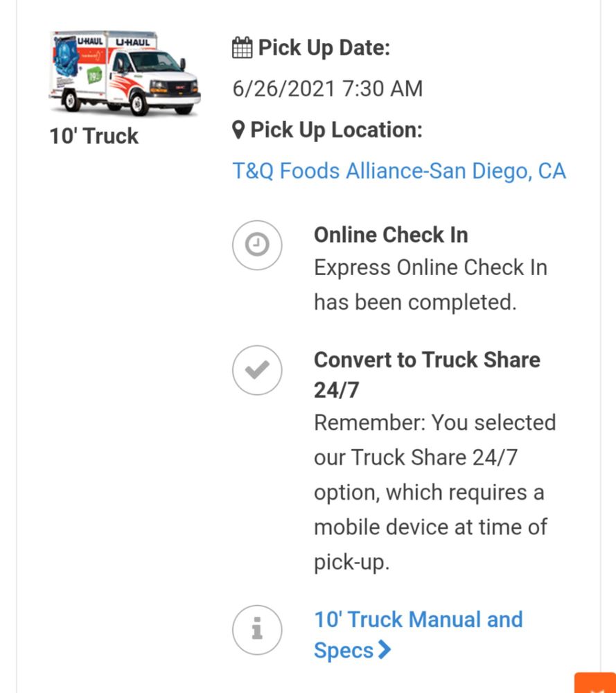This screenshot has height=693, width=616.
Task: Open the 10' Truck Manual and Specs link
Action: tap(418, 634)
